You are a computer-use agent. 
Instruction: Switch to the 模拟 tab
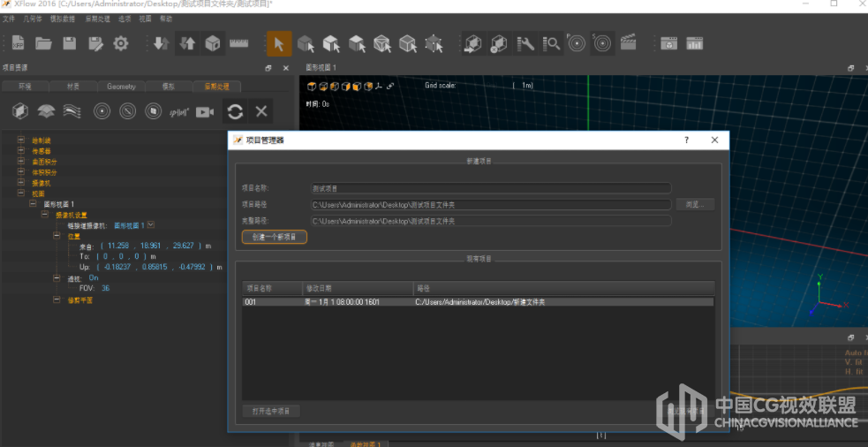click(169, 87)
